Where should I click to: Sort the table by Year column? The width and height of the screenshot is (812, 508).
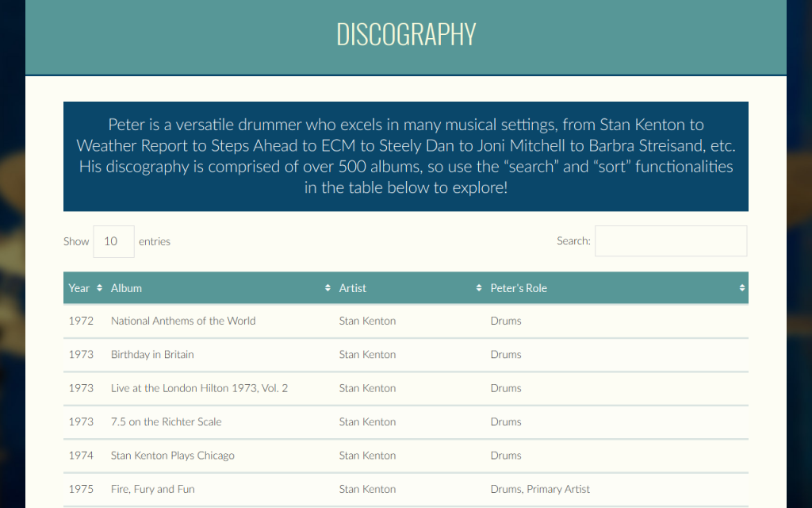point(99,287)
